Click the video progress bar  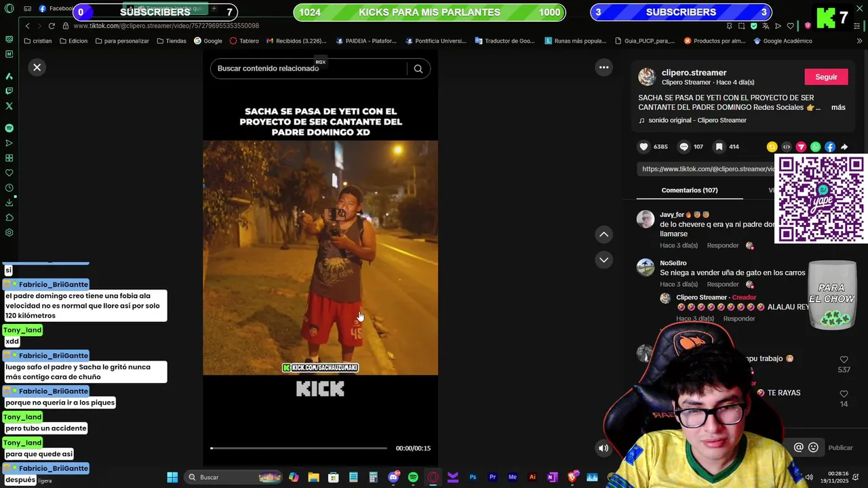298,448
